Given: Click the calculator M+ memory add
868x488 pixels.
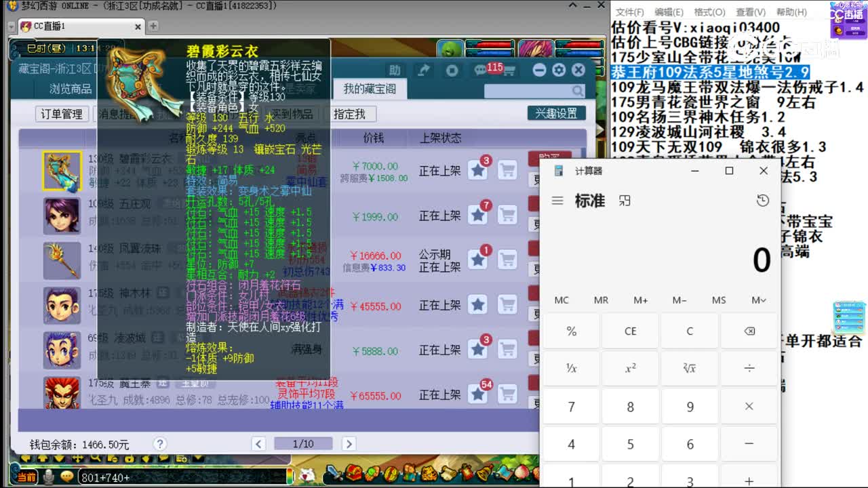Looking at the screenshot, I should coord(640,300).
